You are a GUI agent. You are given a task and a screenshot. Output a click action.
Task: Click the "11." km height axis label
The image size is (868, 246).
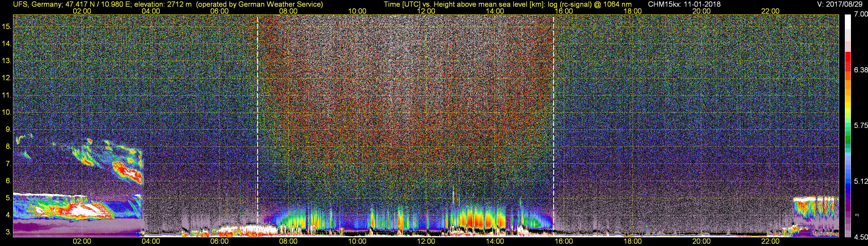[x=6, y=95]
